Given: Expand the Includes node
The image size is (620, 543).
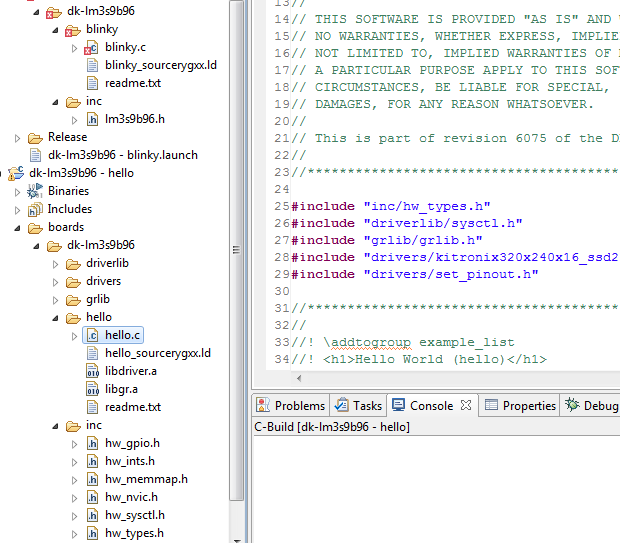Looking at the screenshot, I should point(17,210).
